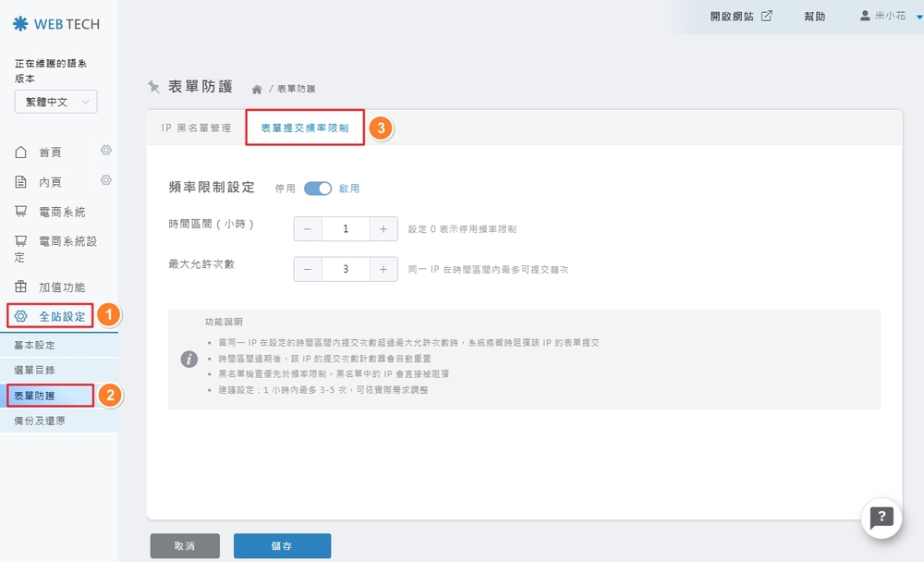Increase 時間區間 with the plus button
The width and height of the screenshot is (924, 562).
click(x=383, y=229)
